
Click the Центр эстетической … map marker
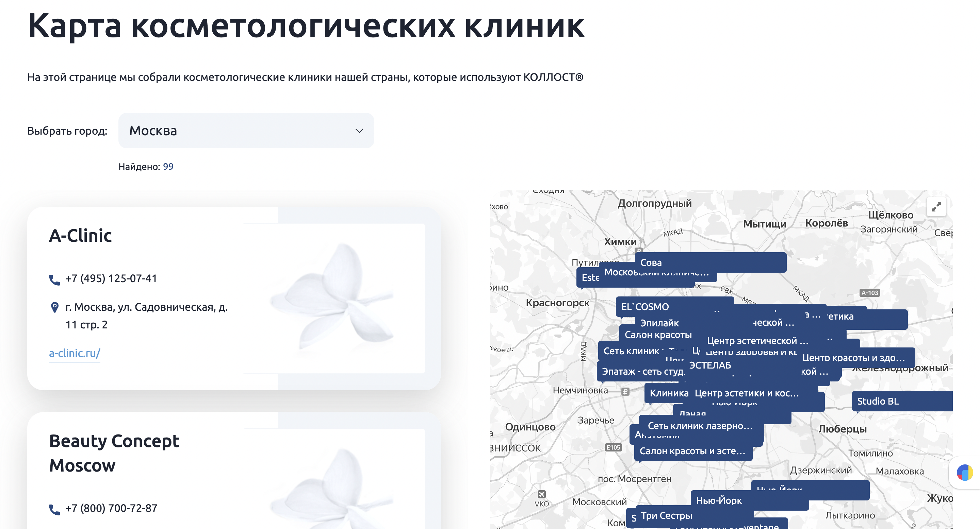click(757, 341)
